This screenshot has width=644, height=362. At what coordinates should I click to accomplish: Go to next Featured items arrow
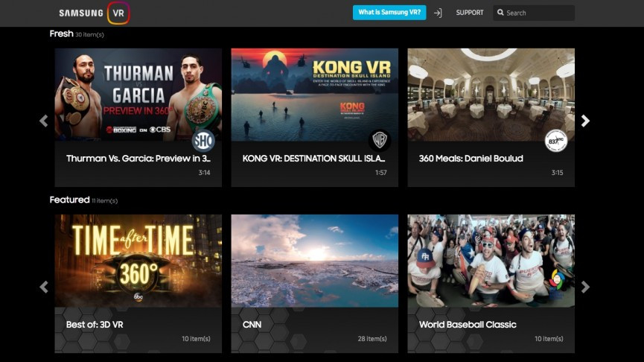(x=585, y=287)
